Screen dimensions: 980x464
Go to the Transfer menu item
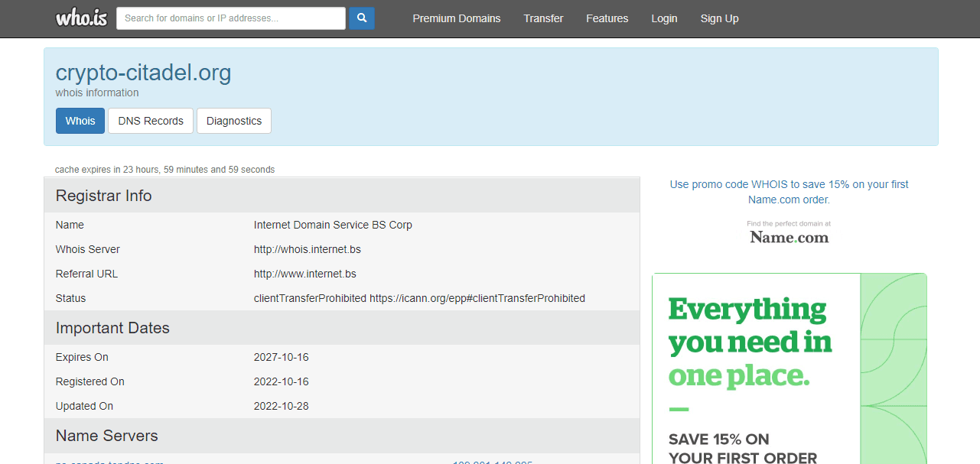click(x=543, y=18)
